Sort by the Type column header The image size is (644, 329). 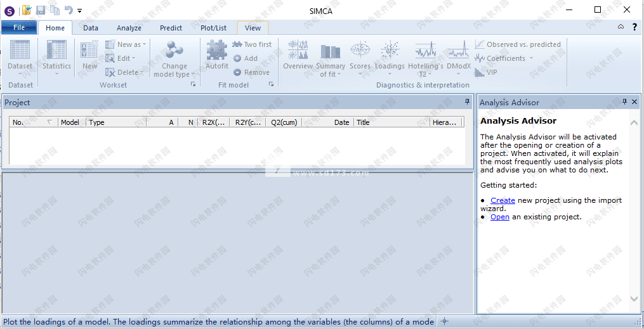116,122
